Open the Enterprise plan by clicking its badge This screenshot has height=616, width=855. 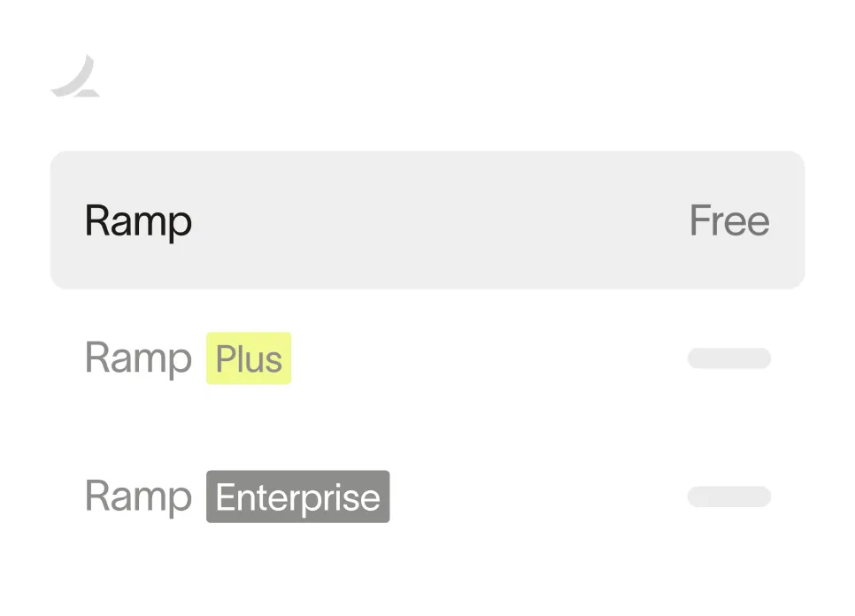(x=297, y=497)
